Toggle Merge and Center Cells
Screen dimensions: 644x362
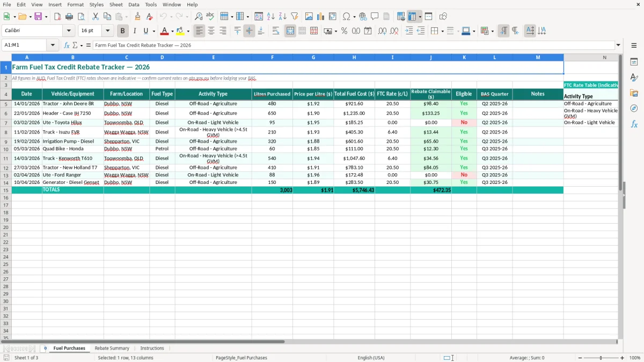290,31
